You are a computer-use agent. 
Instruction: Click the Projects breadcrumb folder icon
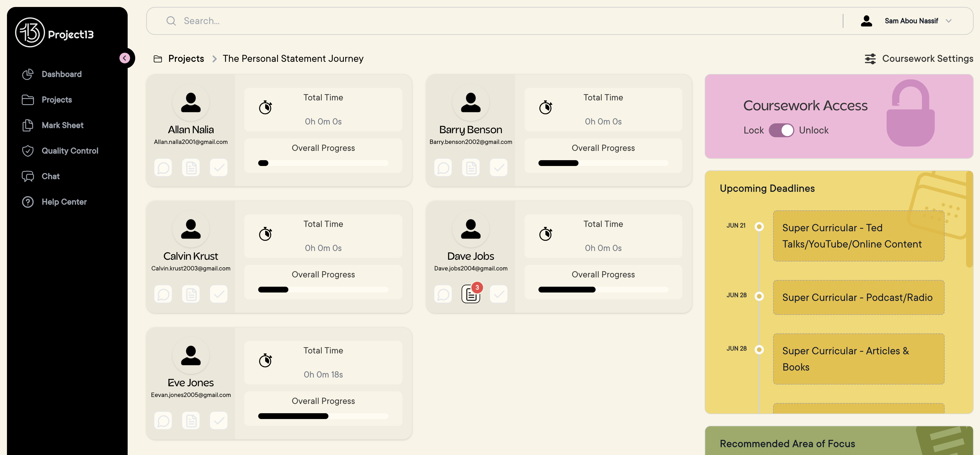tap(158, 59)
